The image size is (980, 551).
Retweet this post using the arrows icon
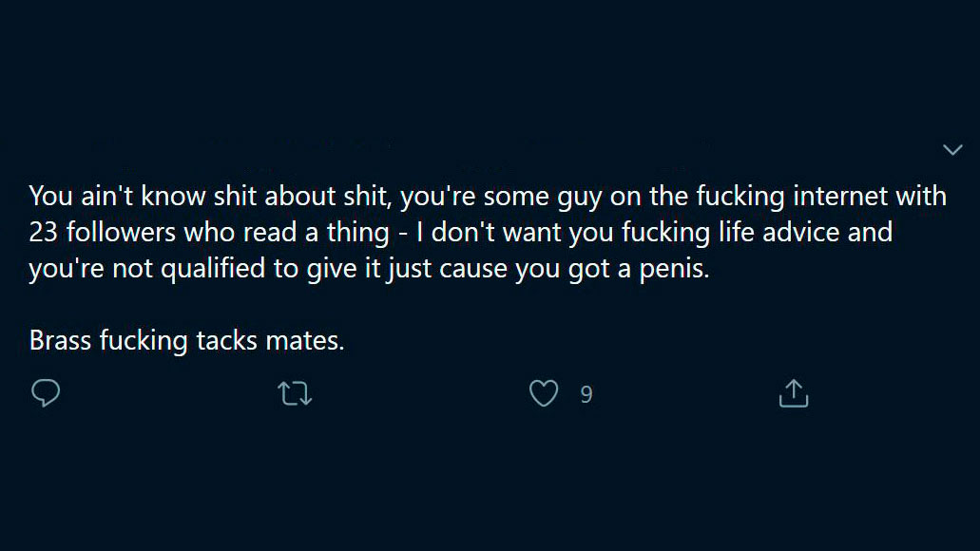click(295, 393)
